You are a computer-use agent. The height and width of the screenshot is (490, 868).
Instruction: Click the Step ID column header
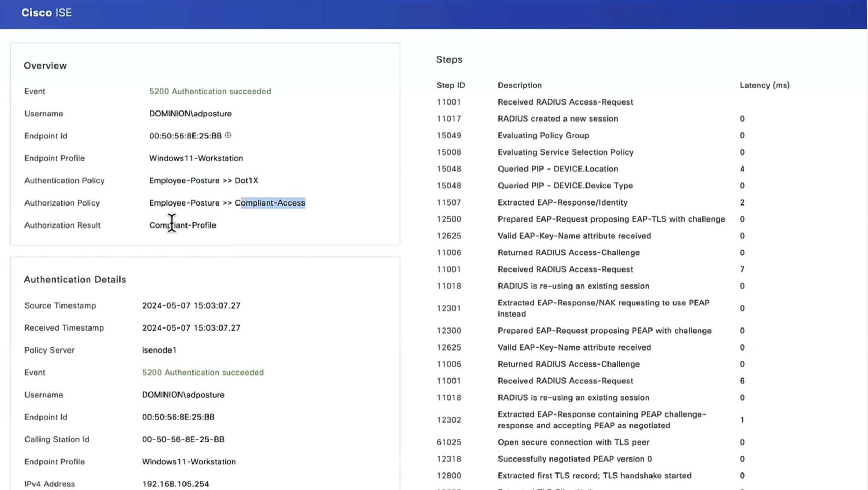pos(450,85)
